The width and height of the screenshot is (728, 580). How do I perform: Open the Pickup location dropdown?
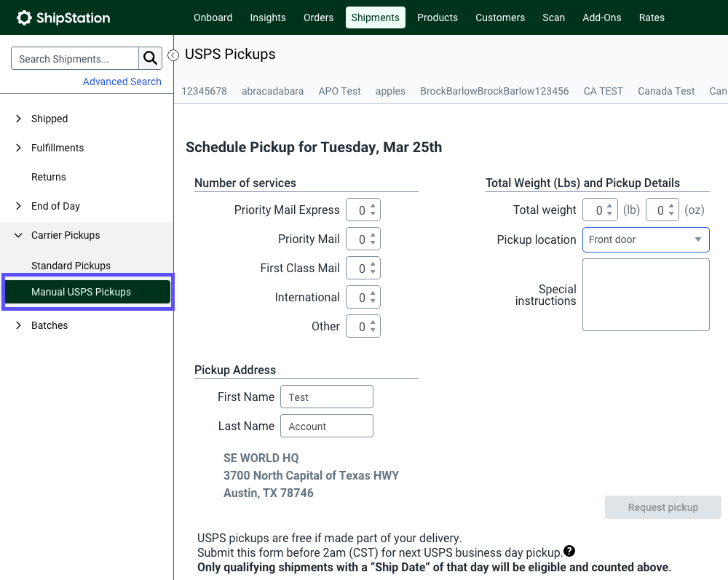click(x=646, y=239)
